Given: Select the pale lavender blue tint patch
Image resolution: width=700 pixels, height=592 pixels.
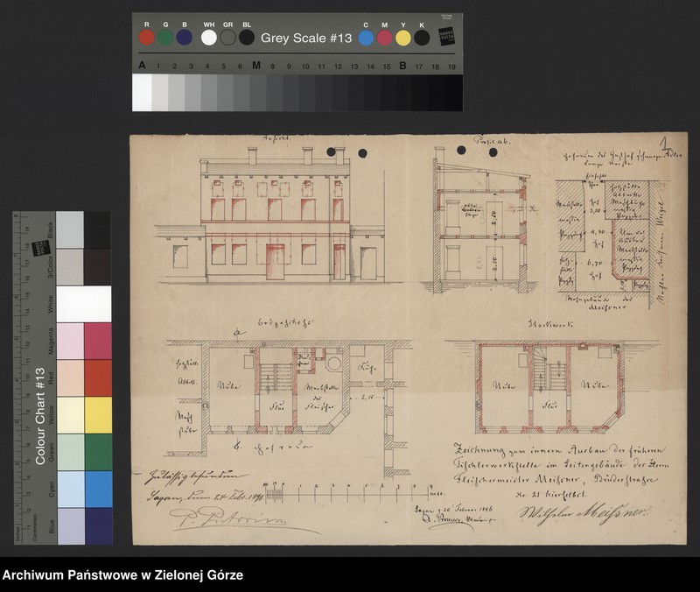Looking at the screenshot, I should click(x=71, y=526).
